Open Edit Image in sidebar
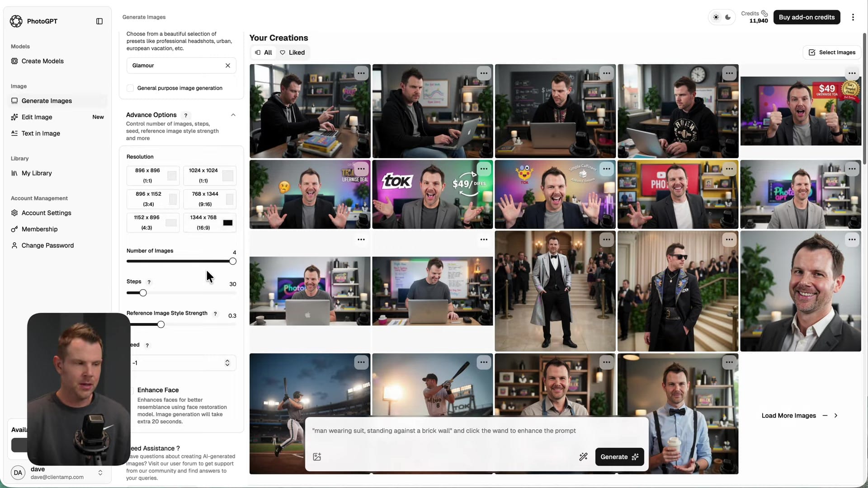Viewport: 868px width, 488px height. pyautogui.click(x=57, y=117)
